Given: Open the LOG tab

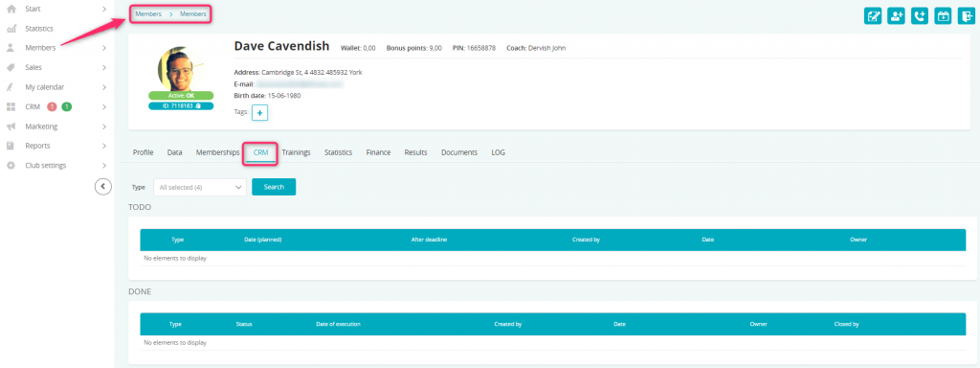Looking at the screenshot, I should point(498,152).
